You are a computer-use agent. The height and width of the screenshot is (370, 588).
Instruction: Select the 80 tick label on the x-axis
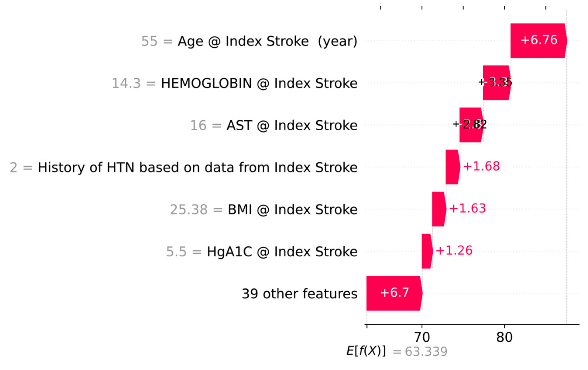[504, 337]
